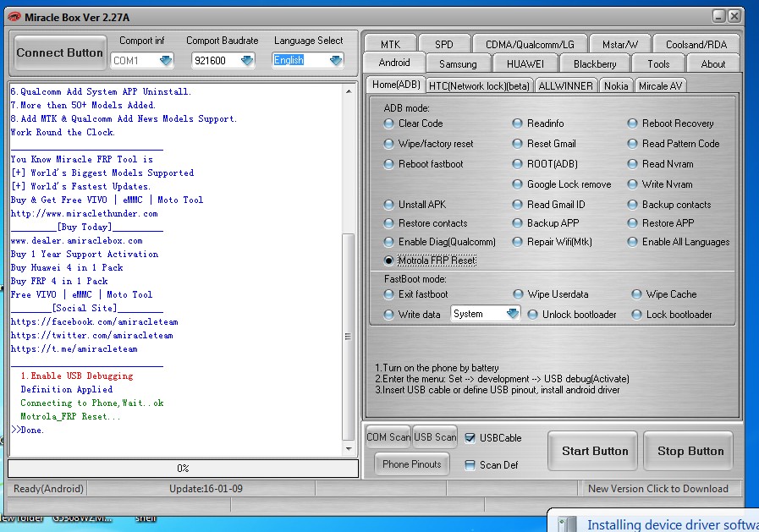Click the device driver installation tray icon
The width and height of the screenshot is (759, 532).
point(567,524)
